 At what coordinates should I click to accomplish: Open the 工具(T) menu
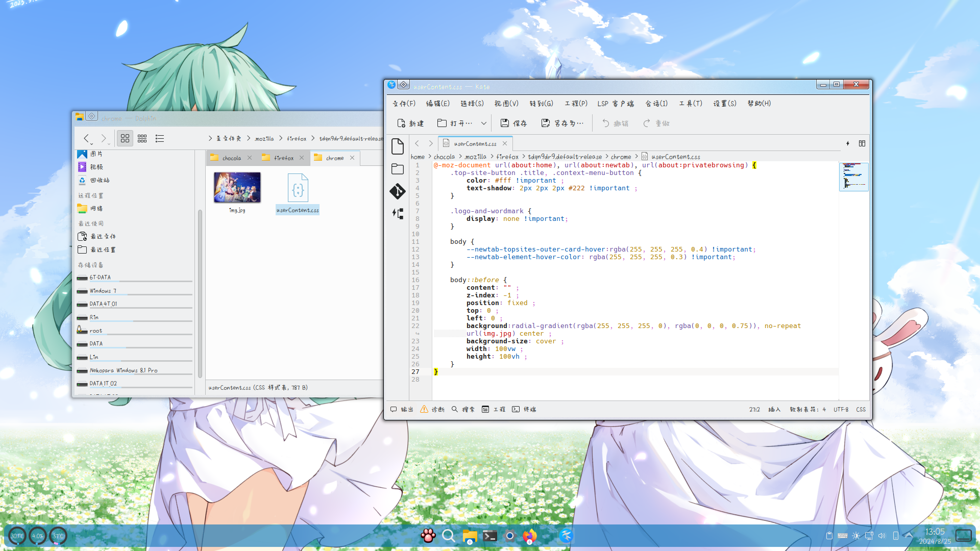tap(691, 103)
